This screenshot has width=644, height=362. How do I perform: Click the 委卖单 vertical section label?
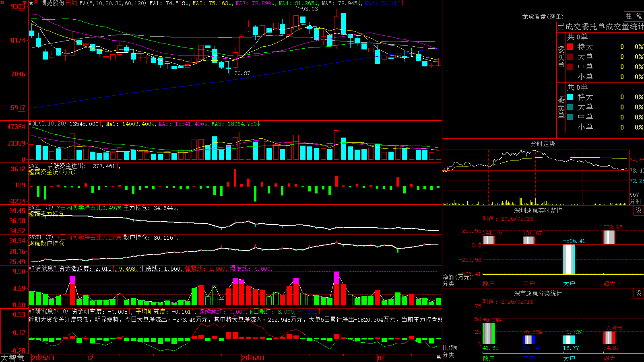[561, 108]
